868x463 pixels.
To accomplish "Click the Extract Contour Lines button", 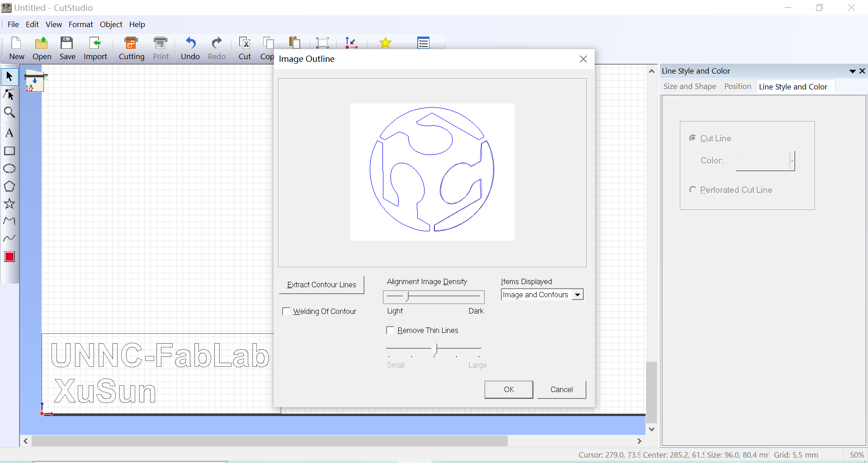I will pos(321,285).
